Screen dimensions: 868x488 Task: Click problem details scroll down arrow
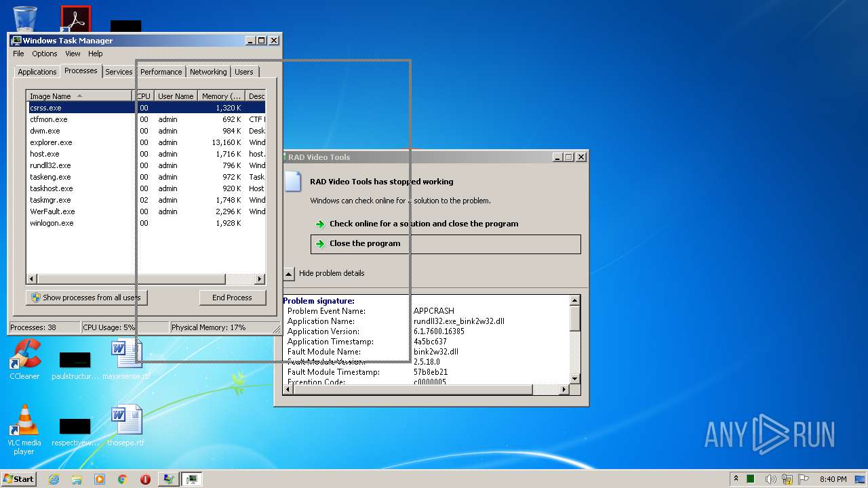click(x=574, y=378)
